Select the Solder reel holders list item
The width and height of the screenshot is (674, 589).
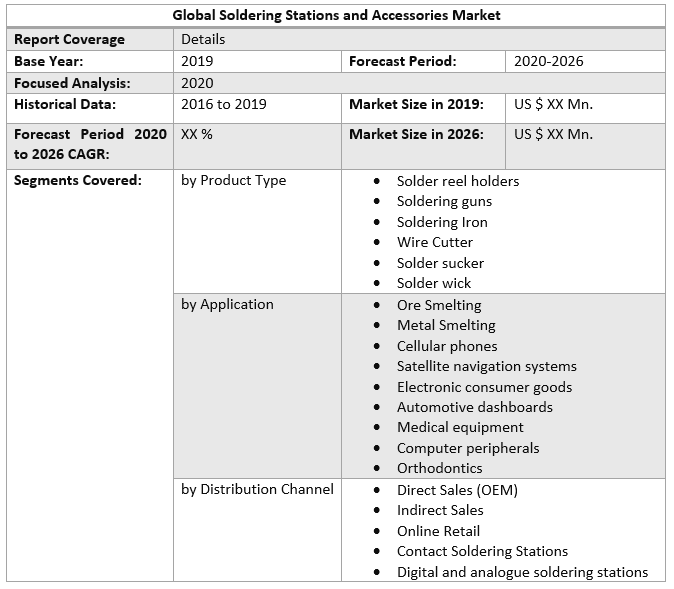pos(457,181)
